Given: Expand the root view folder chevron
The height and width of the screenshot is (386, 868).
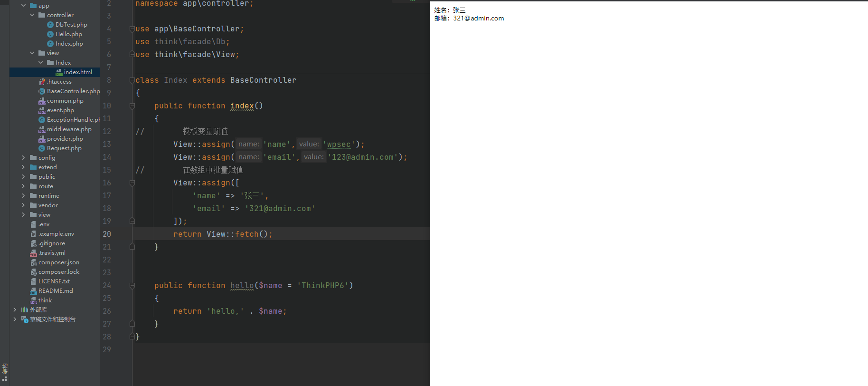Looking at the screenshot, I should point(23,215).
